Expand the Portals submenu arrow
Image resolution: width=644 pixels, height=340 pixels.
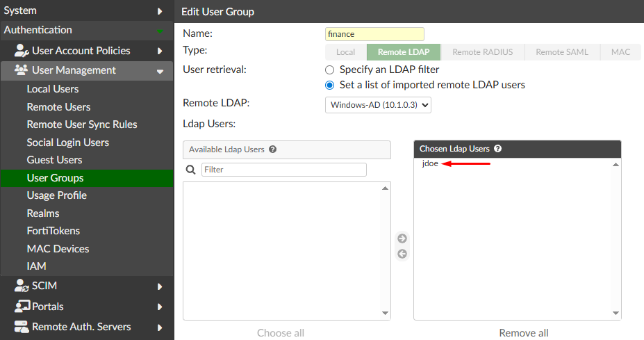(x=160, y=307)
